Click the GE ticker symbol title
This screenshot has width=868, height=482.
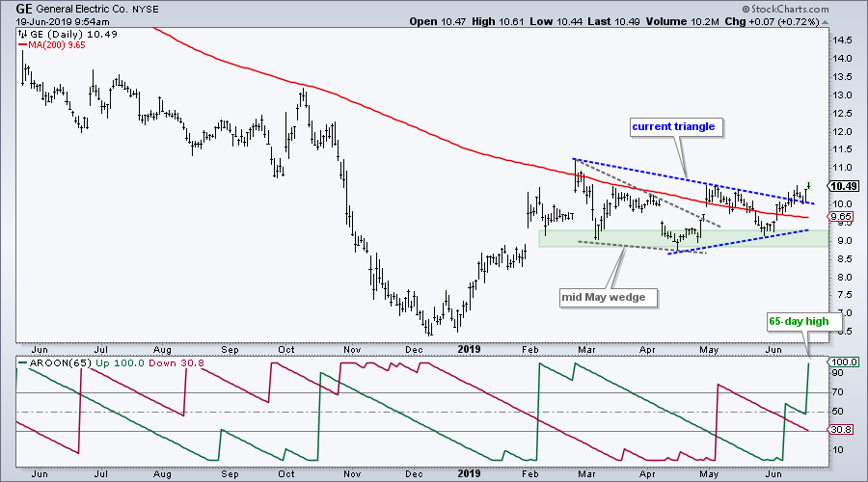24,9
